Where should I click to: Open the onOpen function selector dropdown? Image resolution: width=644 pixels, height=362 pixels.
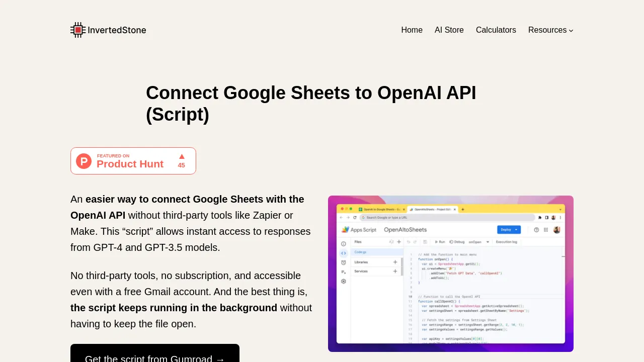[487, 242]
